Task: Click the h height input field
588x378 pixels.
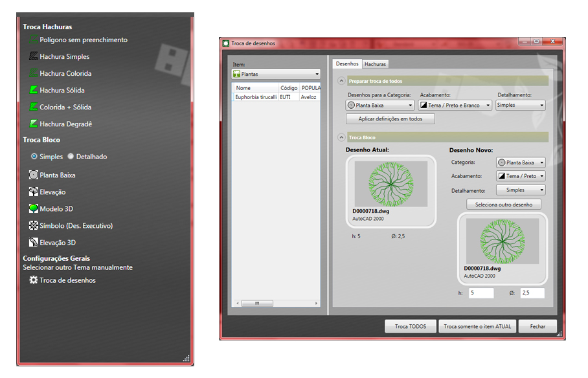Action: point(481,293)
